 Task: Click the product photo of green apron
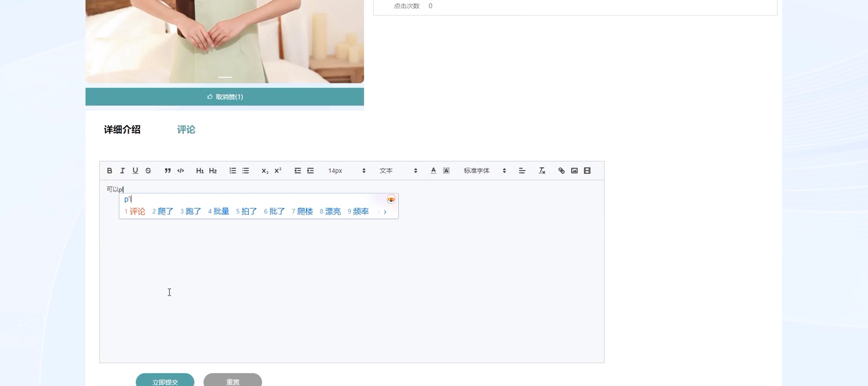[225, 42]
